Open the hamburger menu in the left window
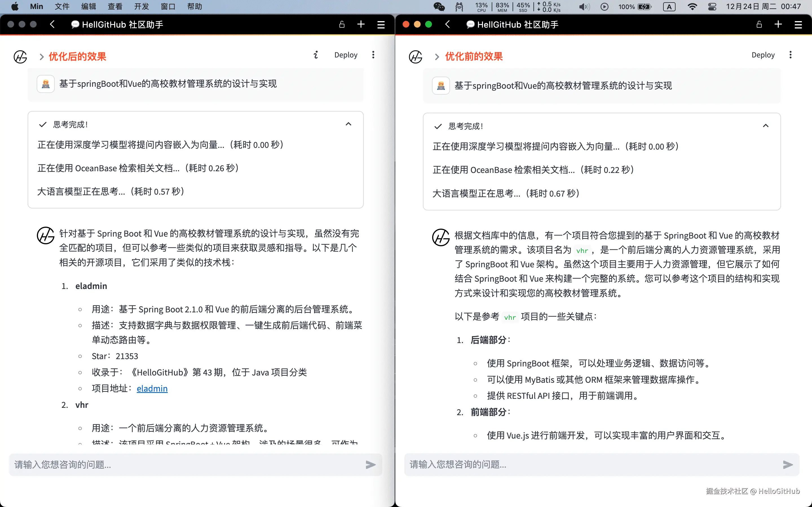Screen dimensions: 812x507 (x=381, y=25)
